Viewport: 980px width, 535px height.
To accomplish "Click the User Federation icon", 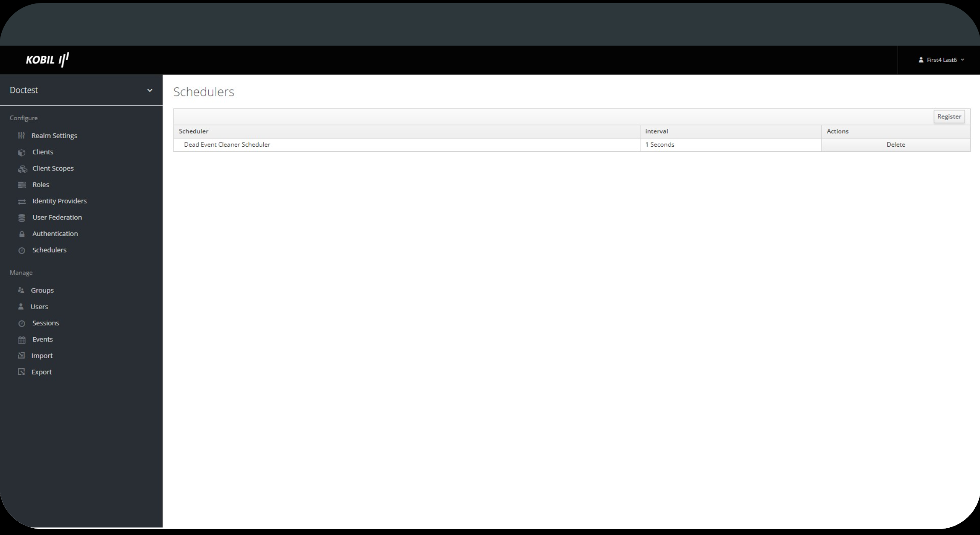I will tap(22, 217).
